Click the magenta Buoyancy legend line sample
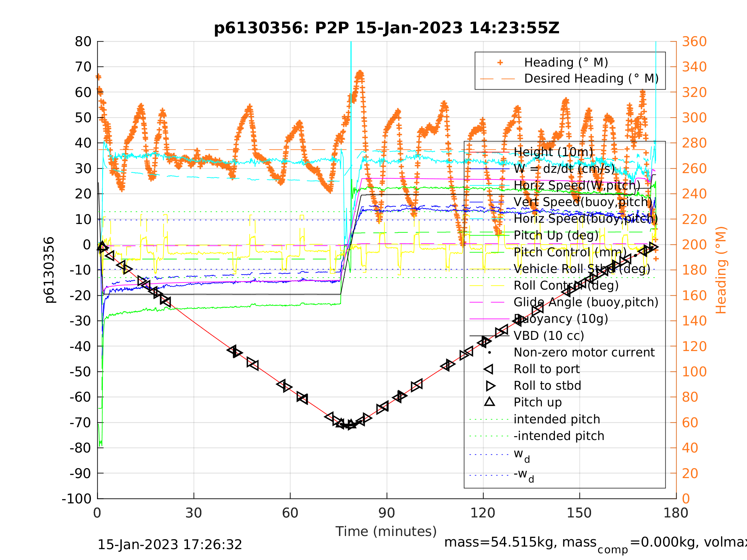This screenshot has height=560, width=747. coord(489,319)
